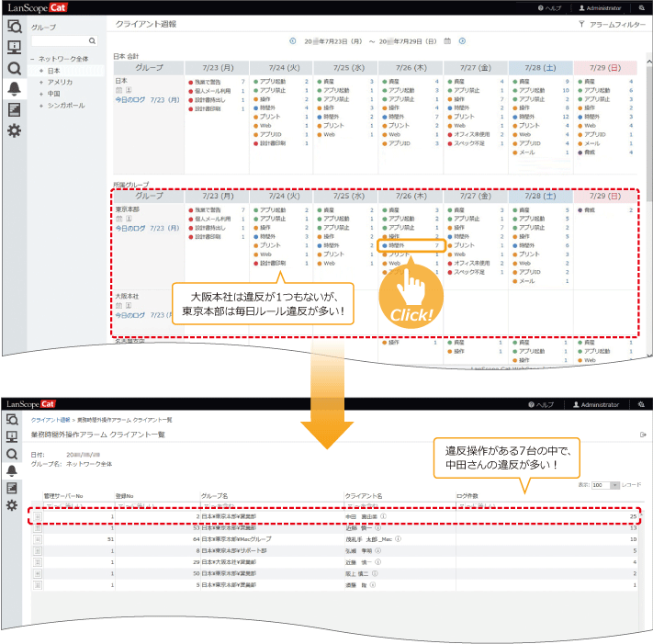This screenshot has width=653, height=644.
Task: Click the gear settings icon in the weekly report sidebar
Action: coord(14,130)
